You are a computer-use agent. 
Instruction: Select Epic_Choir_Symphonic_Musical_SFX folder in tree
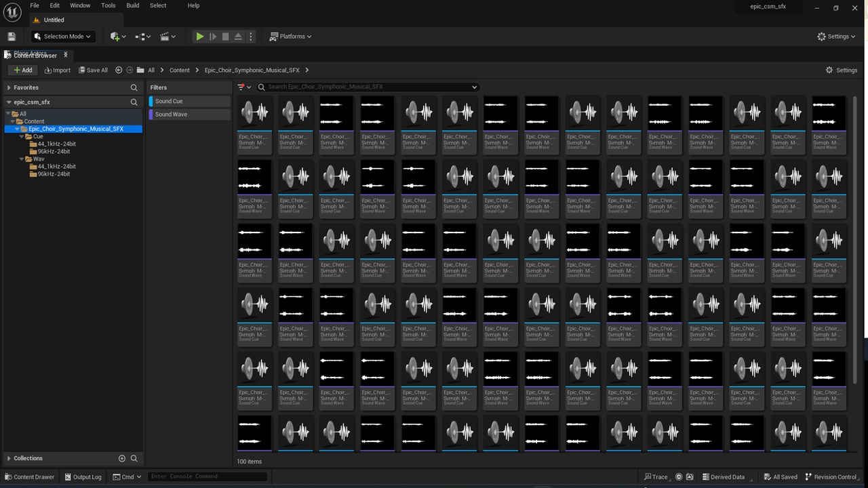[76, 129]
